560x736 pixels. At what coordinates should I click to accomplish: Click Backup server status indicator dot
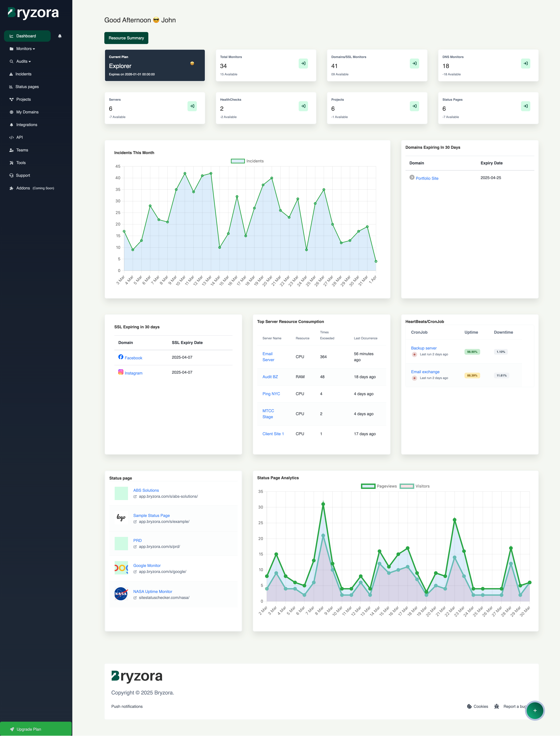[x=414, y=354]
